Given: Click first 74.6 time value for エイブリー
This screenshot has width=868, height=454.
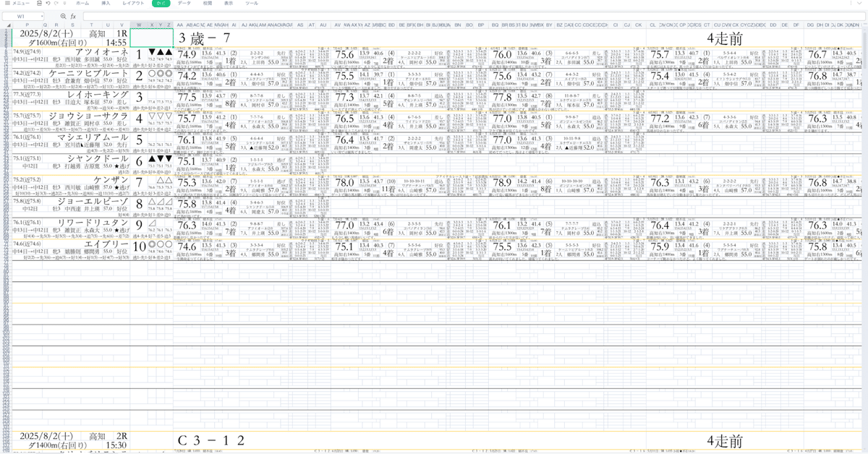Looking at the screenshot, I should tap(187, 246).
